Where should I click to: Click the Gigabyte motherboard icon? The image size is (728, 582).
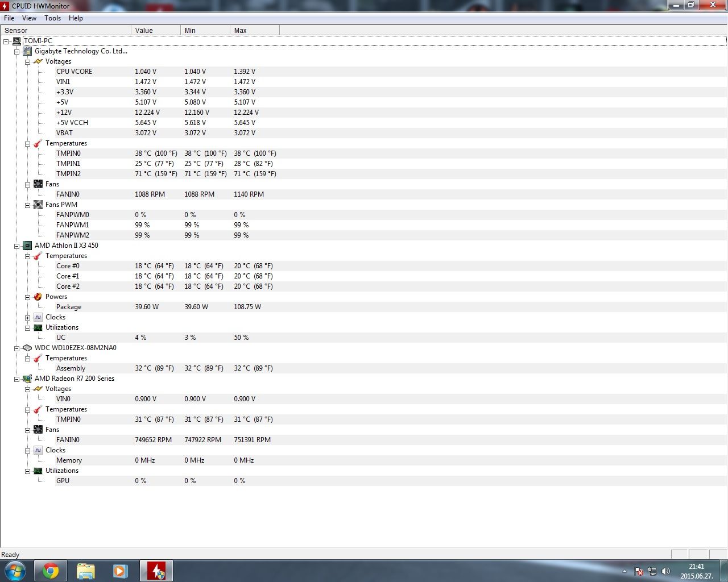(27, 51)
